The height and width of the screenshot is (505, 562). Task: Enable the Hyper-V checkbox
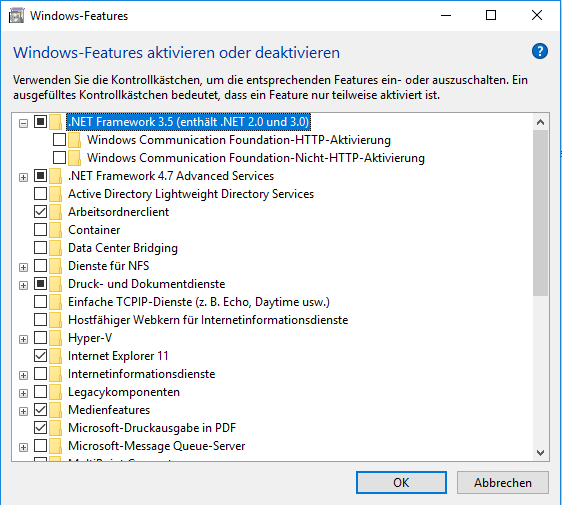tap(41, 337)
